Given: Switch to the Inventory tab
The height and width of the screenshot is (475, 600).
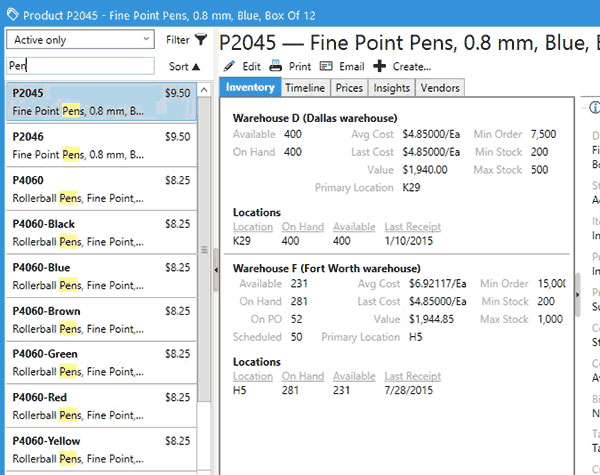Looking at the screenshot, I should (x=250, y=88).
